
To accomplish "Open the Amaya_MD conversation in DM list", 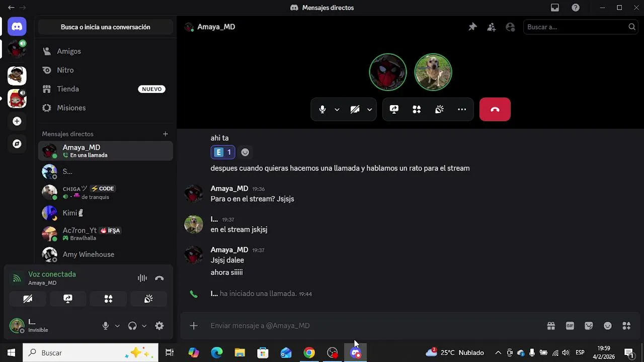I will [106, 151].
